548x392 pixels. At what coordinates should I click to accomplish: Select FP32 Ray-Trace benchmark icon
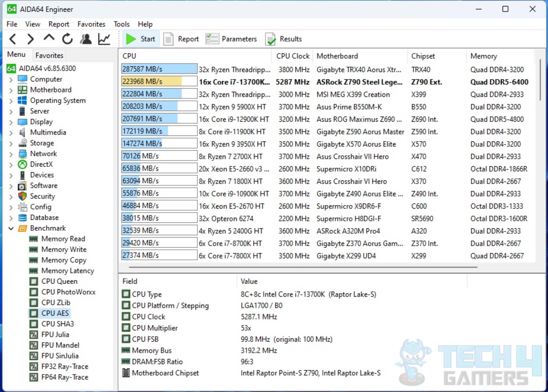tap(33, 367)
